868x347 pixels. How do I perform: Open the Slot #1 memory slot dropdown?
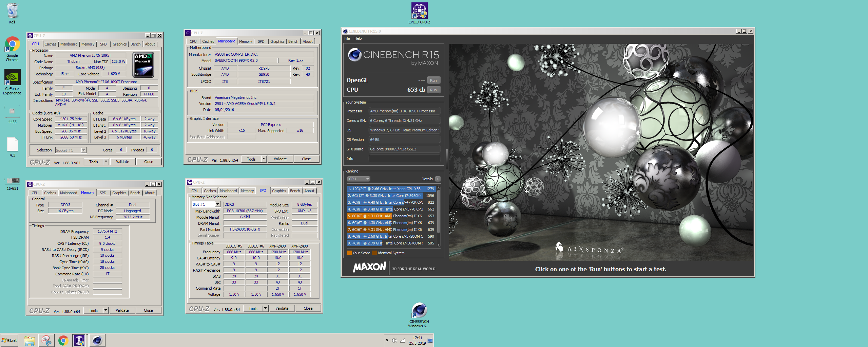click(217, 204)
